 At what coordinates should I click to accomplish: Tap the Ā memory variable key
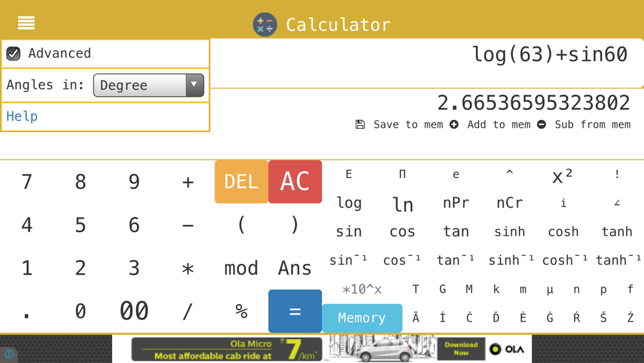point(415,318)
